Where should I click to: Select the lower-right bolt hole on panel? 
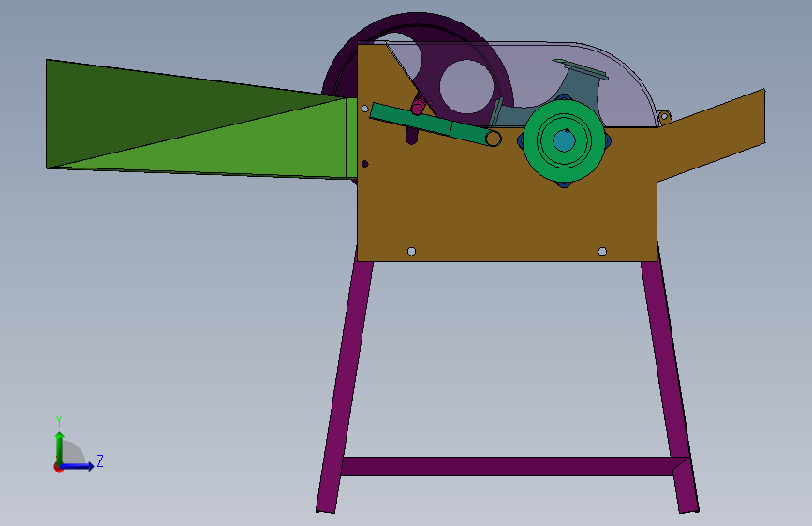[x=602, y=252]
